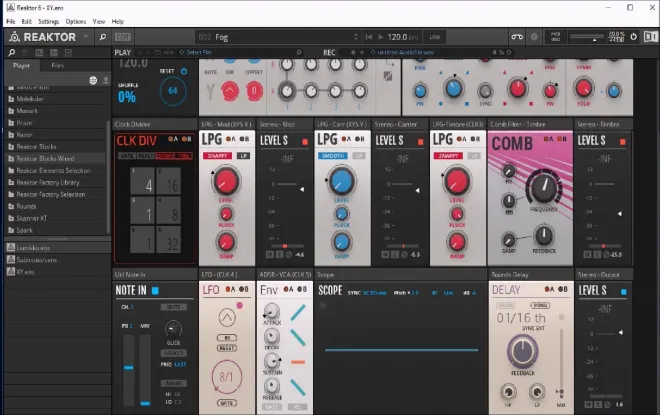Screen dimensions: 660x415
Task: Start the clock with the transport play button
Action: tap(381, 37)
